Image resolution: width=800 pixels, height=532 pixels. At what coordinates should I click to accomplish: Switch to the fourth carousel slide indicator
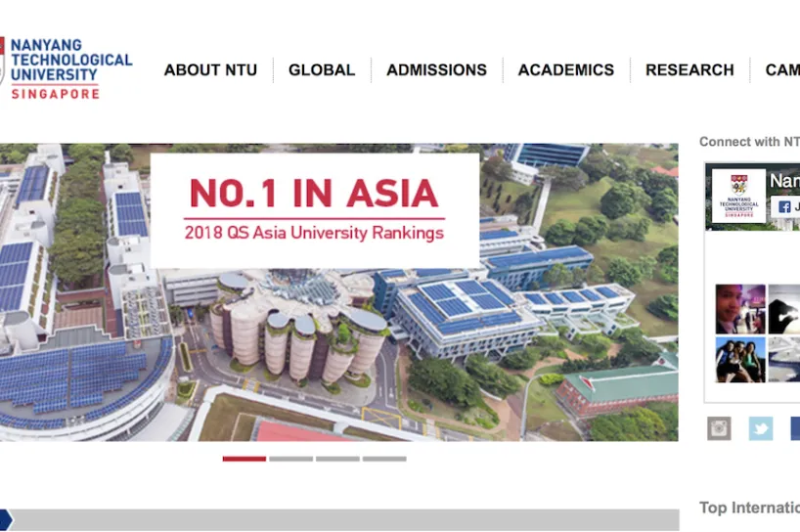click(384, 459)
